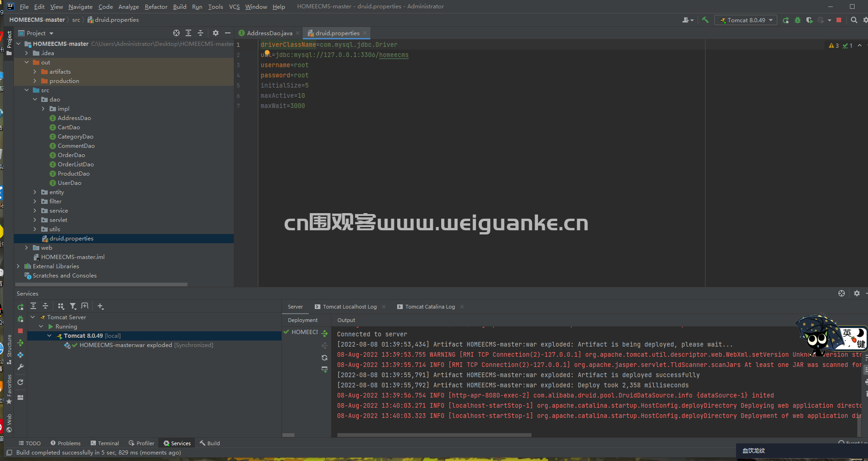The width and height of the screenshot is (868, 461).
Task: Click the green Build Project hammer icon
Action: pos(705,20)
